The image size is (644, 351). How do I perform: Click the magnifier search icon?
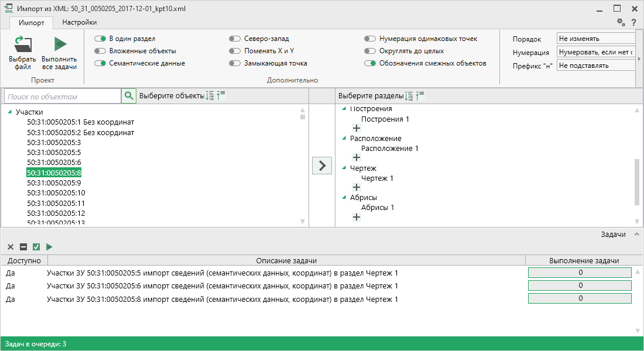click(128, 96)
